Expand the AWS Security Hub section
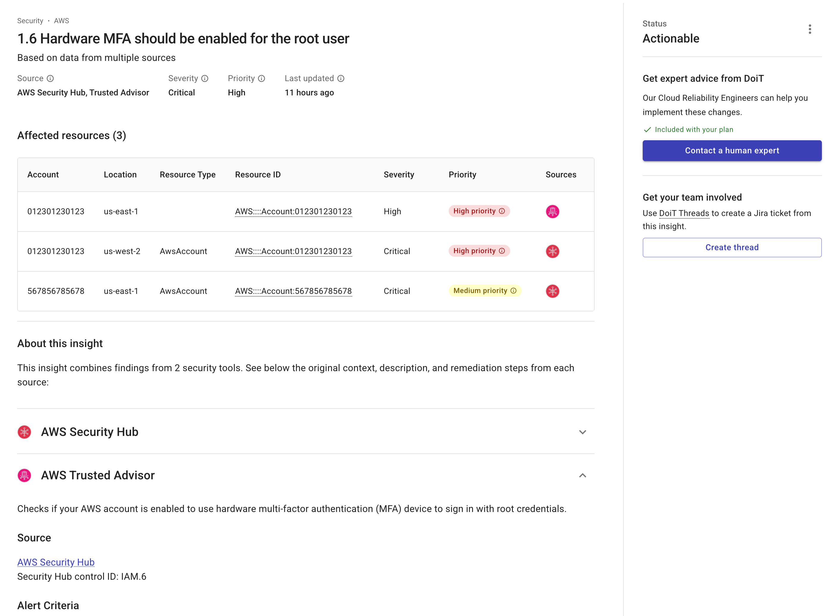840x616 pixels. click(582, 432)
